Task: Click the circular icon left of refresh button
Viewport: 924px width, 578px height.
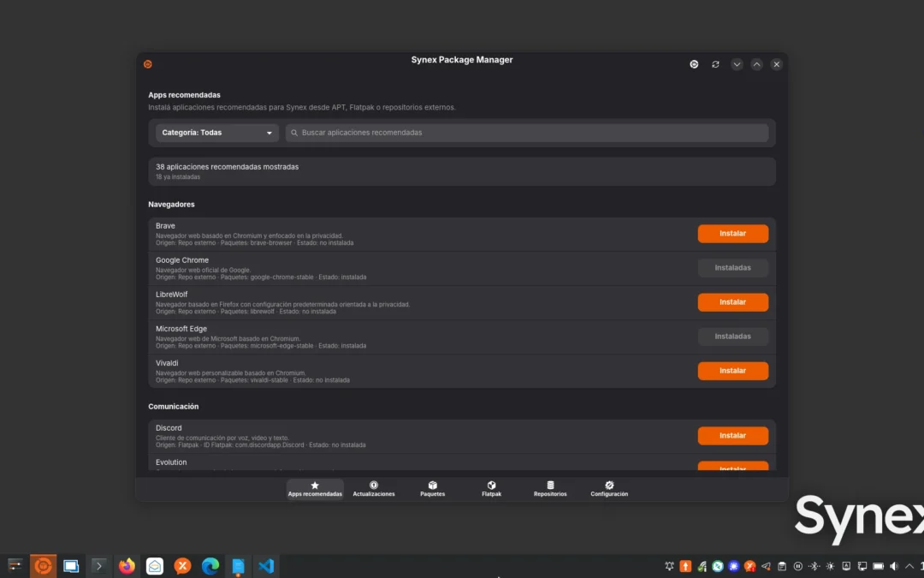Action: pos(694,64)
